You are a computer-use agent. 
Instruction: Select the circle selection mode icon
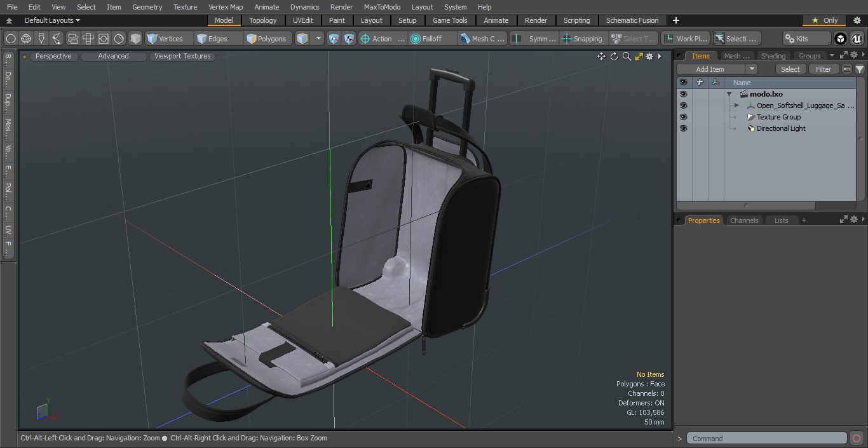click(x=11, y=39)
